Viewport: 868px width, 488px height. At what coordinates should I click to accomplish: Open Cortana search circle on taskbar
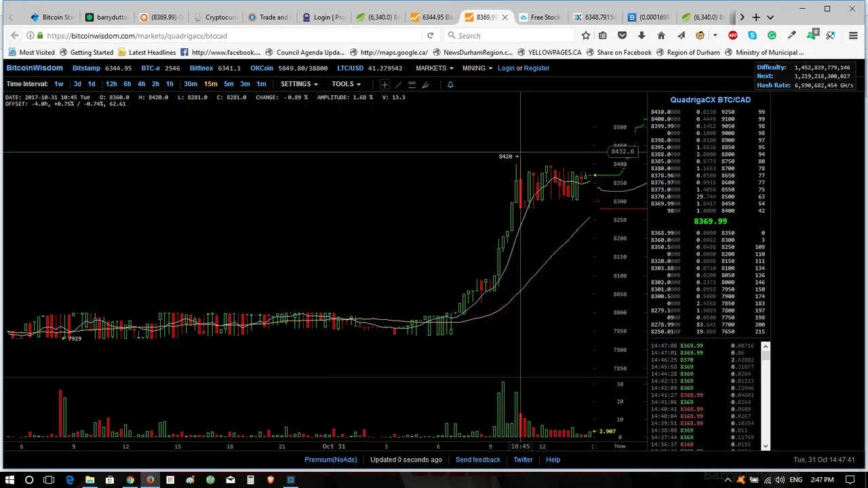pos(29,480)
